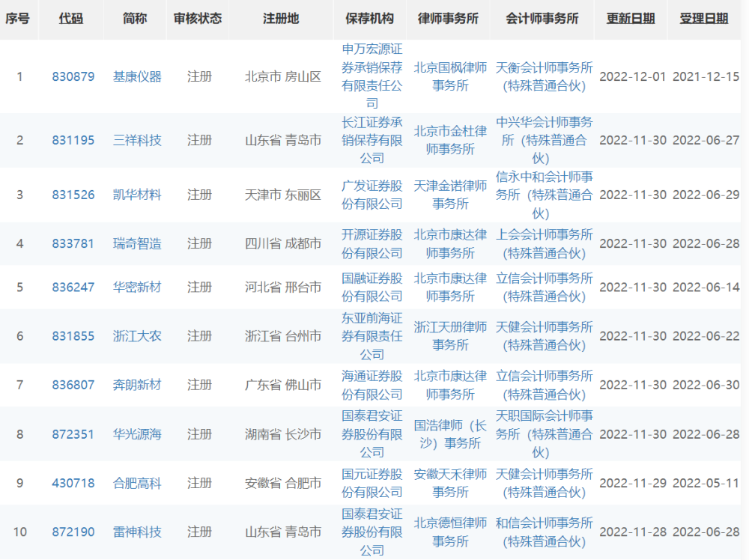Click sponsor 开源证券股份有限公司
Viewport: 749px width, 560px height.
[x=372, y=243]
